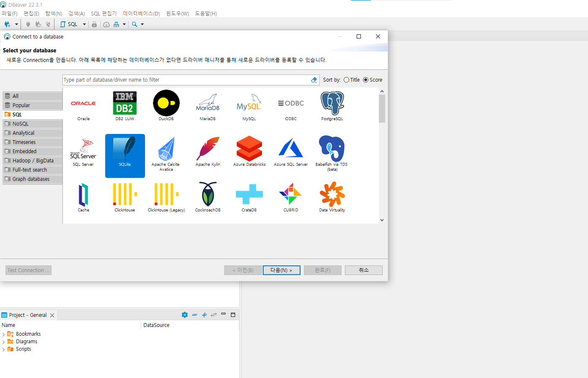Choose Apache Calcite Avatica driver
Screen dimensions: 588x378
tap(166, 154)
